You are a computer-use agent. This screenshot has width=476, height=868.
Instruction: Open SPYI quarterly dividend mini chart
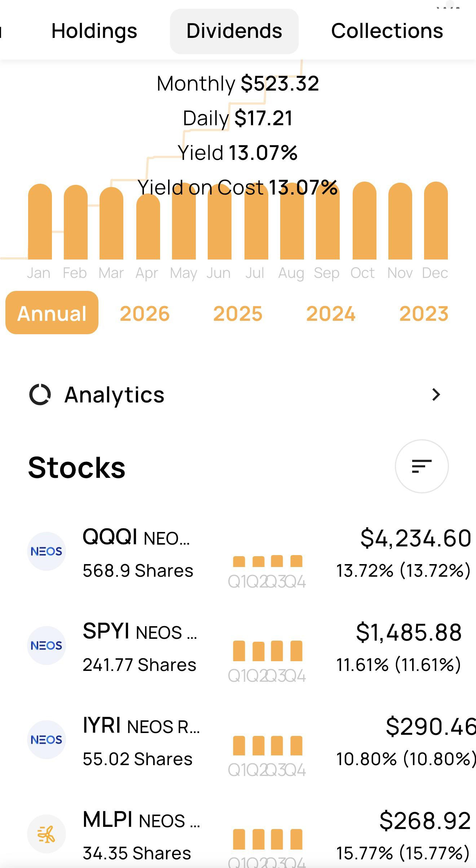[x=267, y=662]
